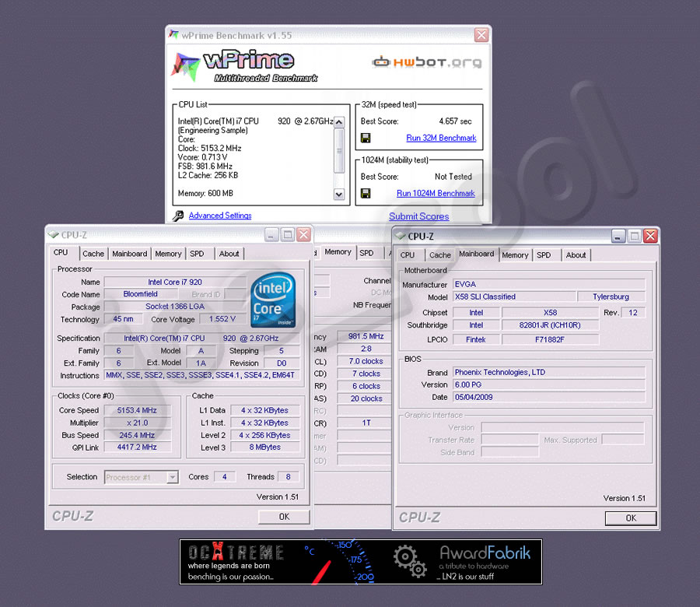Click the right CPU-Z title bar icon
700x607 pixels.
click(x=401, y=236)
